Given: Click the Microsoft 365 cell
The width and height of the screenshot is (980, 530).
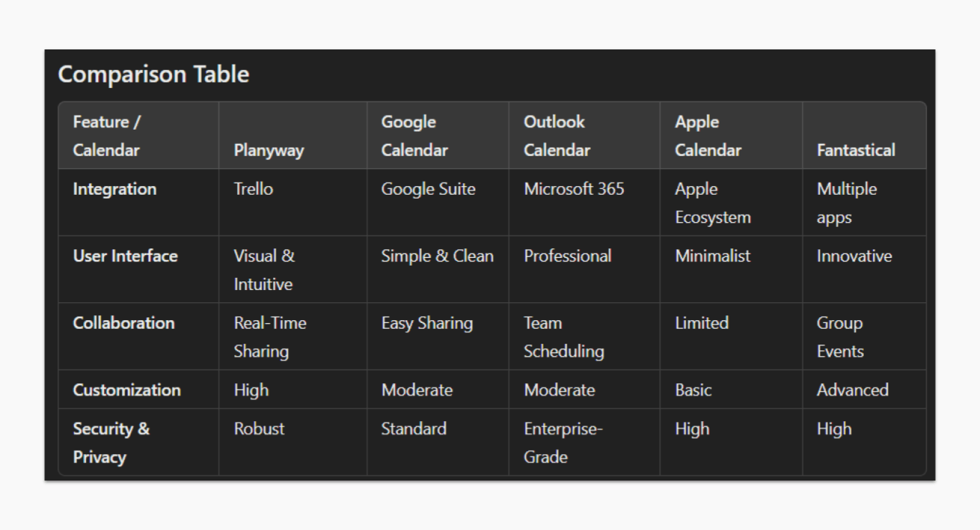Looking at the screenshot, I should [x=574, y=189].
